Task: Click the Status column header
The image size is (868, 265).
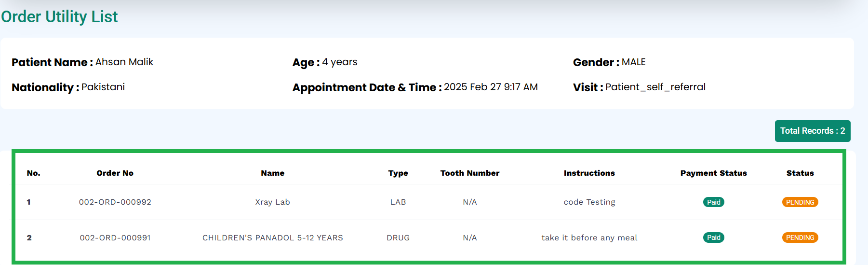Action: pyautogui.click(x=800, y=173)
